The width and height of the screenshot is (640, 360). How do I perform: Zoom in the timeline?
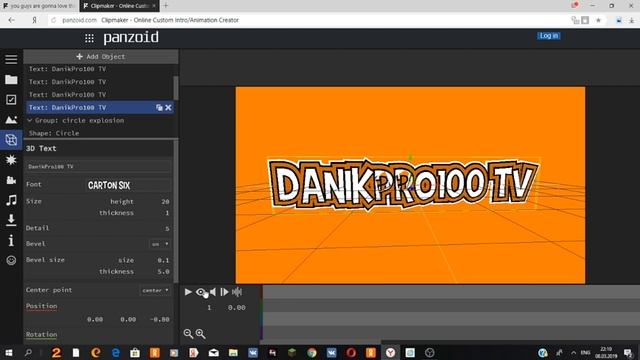coord(200,334)
